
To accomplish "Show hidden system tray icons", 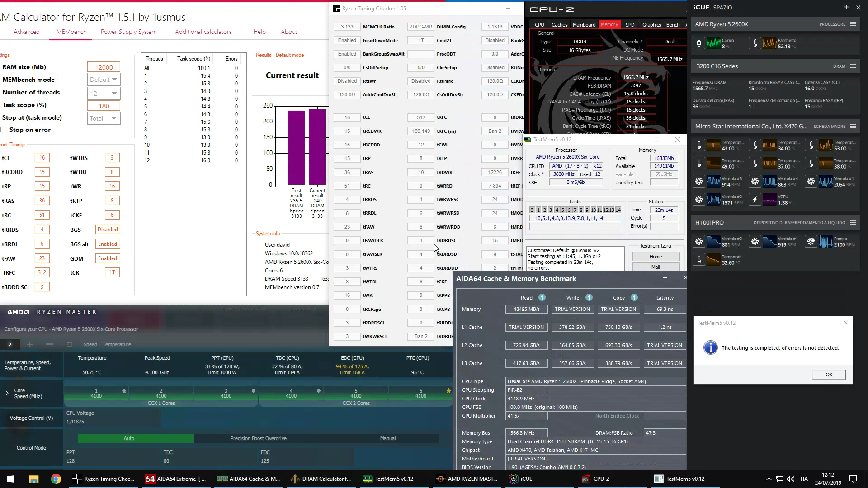I will coord(769,479).
